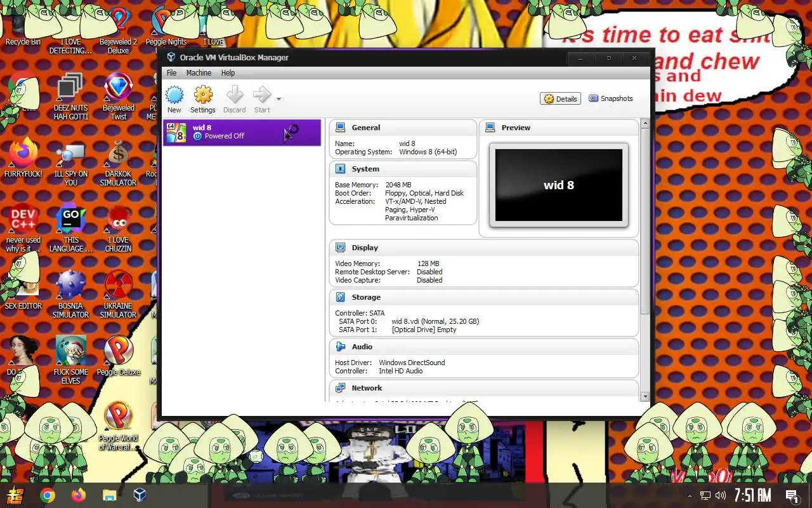The image size is (812, 508).
Task: Click the 'Floppy, Optical, Hard Disk' boot order
Action: (424, 193)
